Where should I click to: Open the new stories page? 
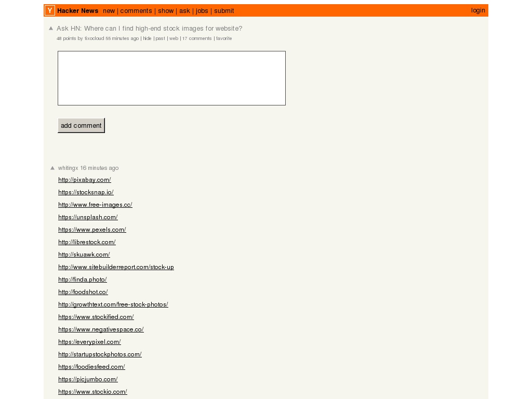point(109,11)
